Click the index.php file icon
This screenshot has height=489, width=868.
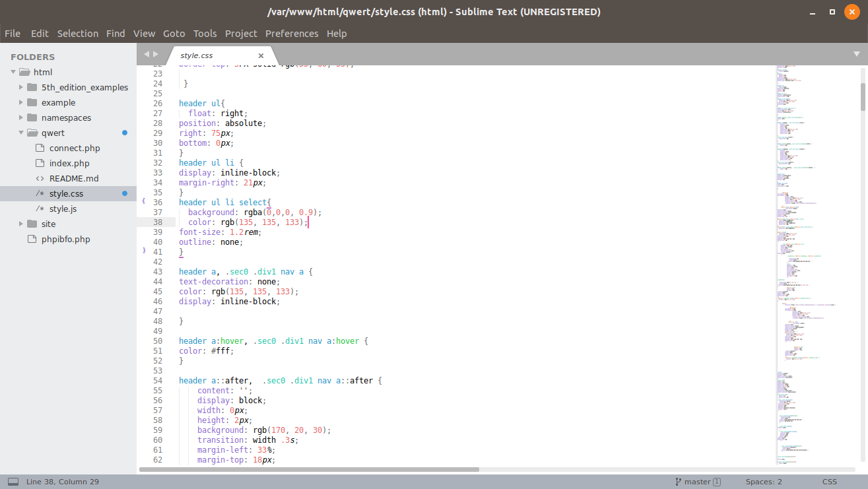(39, 163)
